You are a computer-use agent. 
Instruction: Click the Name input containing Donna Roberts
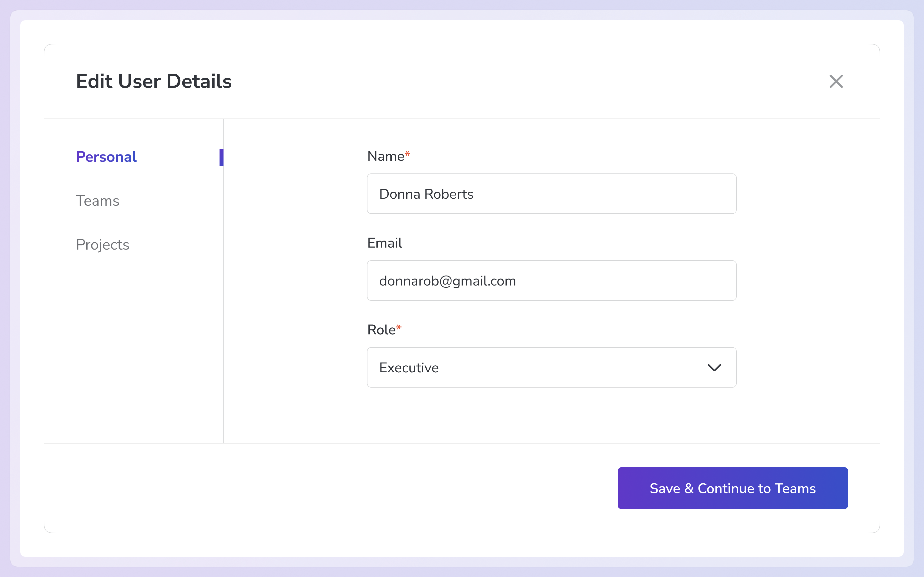(551, 194)
